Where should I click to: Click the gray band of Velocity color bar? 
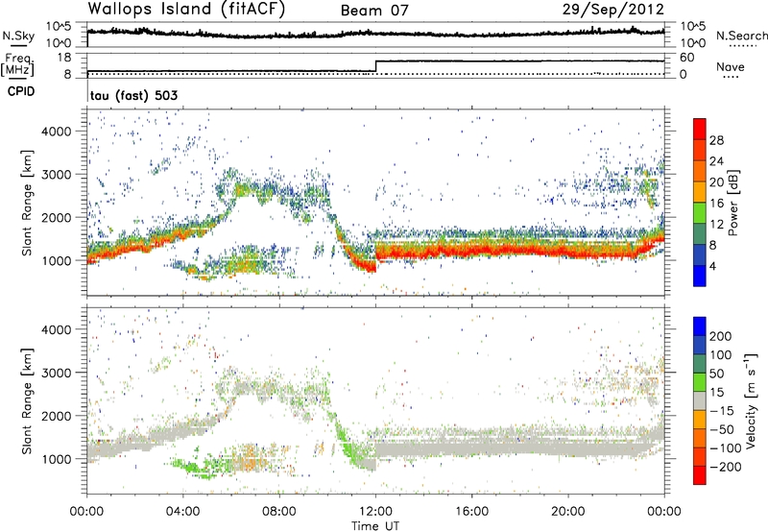click(x=700, y=401)
